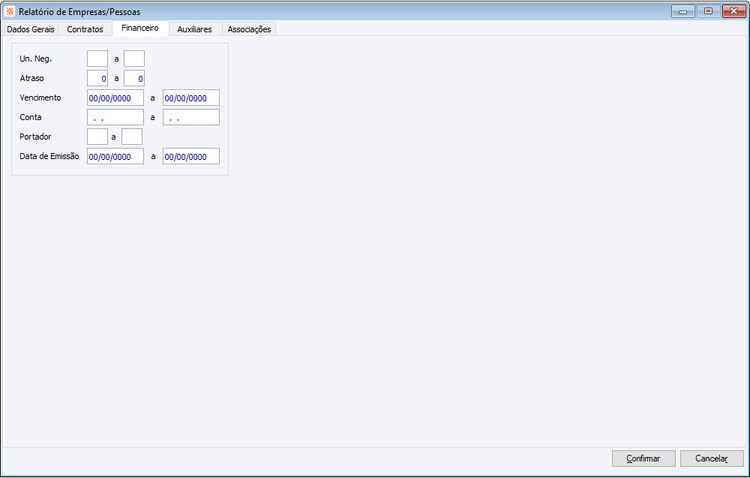The width and height of the screenshot is (750, 478).
Task: Go to the Auxiliares tab
Action: (195, 29)
